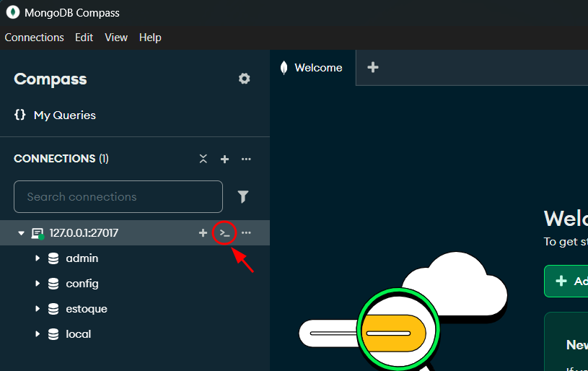This screenshot has height=371, width=588.
Task: Focus the Search connections field
Action: 118,196
